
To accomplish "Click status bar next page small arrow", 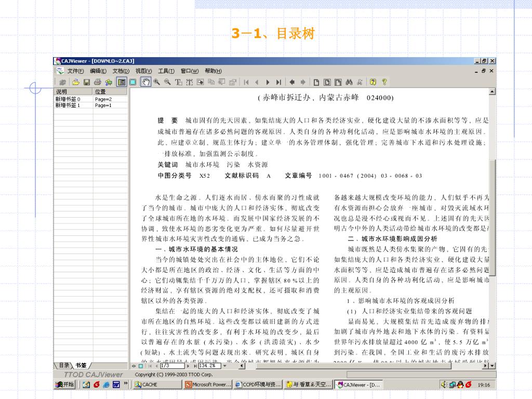I will click(x=188, y=366).
